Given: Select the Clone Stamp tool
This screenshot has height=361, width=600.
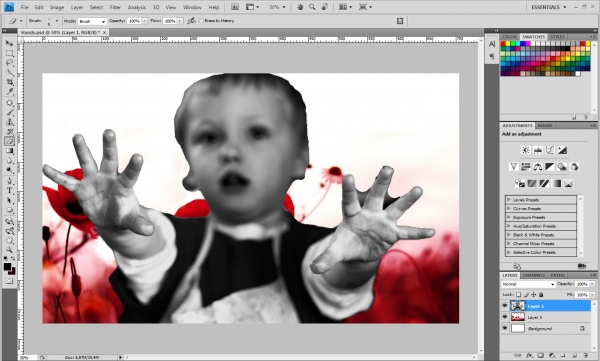Looking at the screenshot, I should point(9,122).
